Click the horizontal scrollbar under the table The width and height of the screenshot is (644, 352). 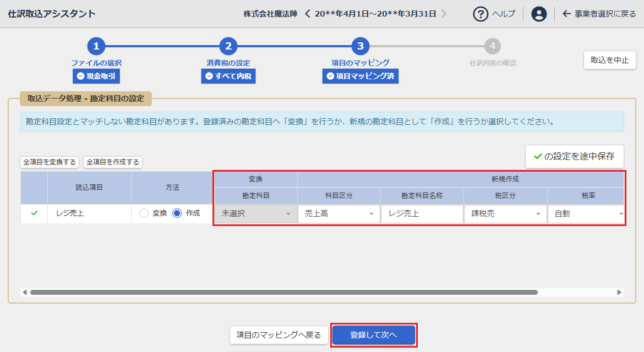[x=283, y=293]
